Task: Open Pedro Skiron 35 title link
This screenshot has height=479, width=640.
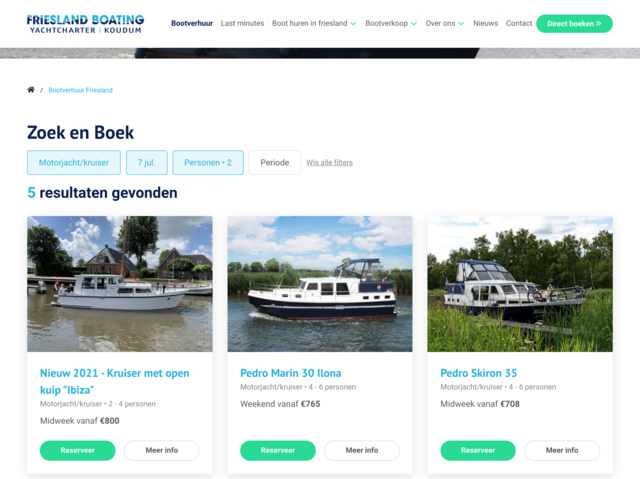Action: 478,373
